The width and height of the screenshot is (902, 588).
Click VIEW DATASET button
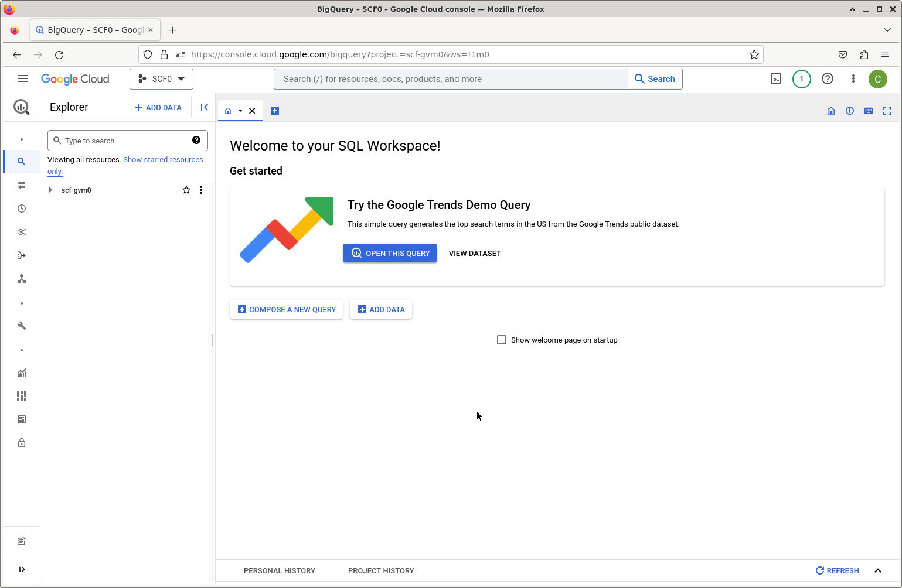click(475, 254)
